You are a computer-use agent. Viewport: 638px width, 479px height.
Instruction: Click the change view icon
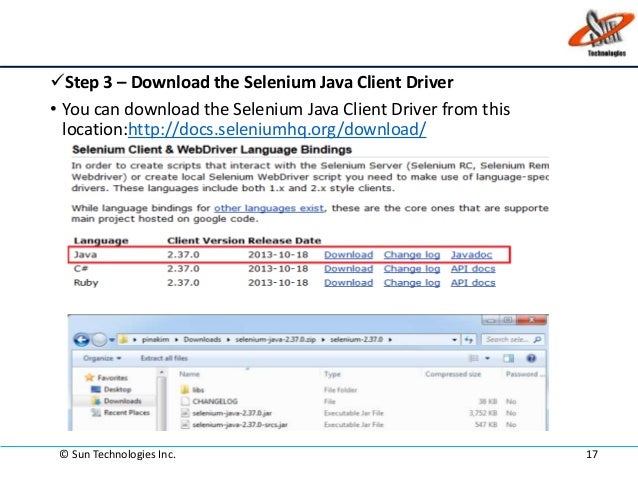tap(474, 359)
